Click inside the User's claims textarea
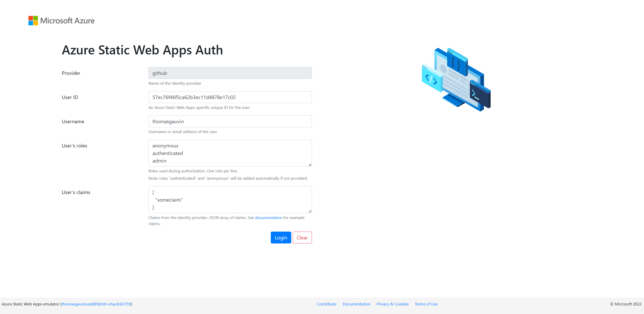 point(230,200)
